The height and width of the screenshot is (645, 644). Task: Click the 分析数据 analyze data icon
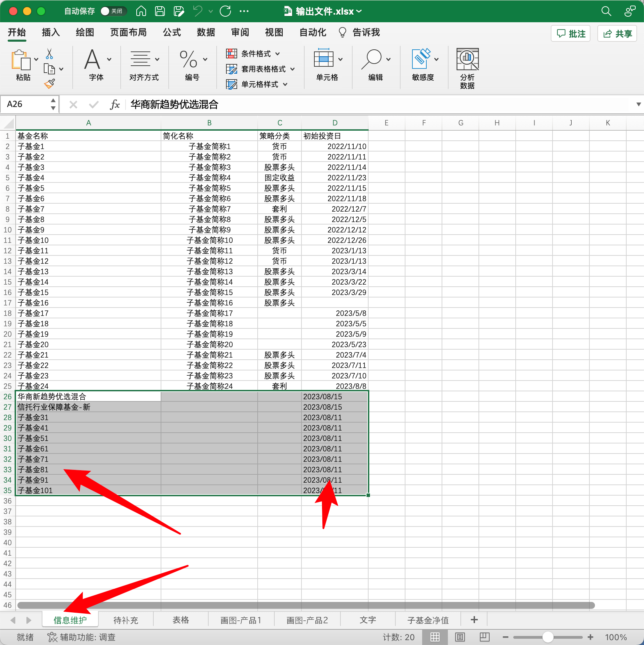[x=467, y=68]
